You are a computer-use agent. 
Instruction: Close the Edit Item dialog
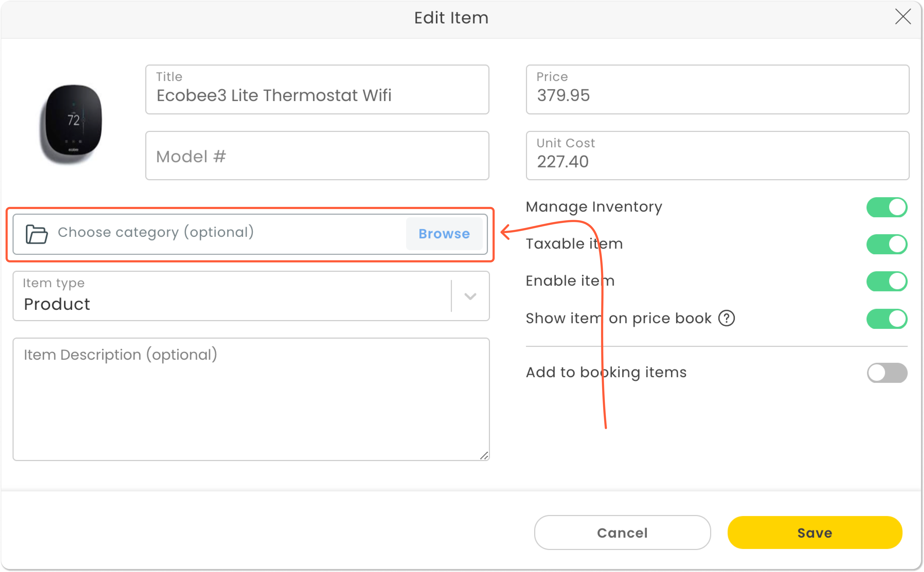[903, 17]
